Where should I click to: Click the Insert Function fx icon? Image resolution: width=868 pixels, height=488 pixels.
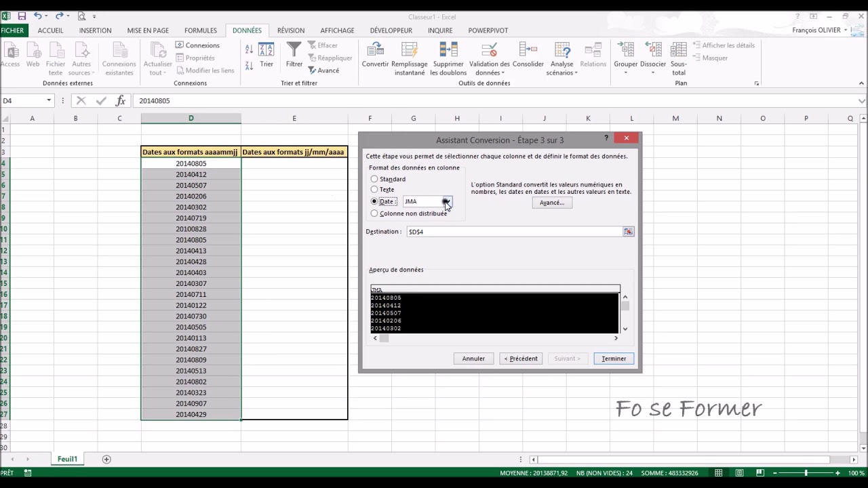[121, 100]
